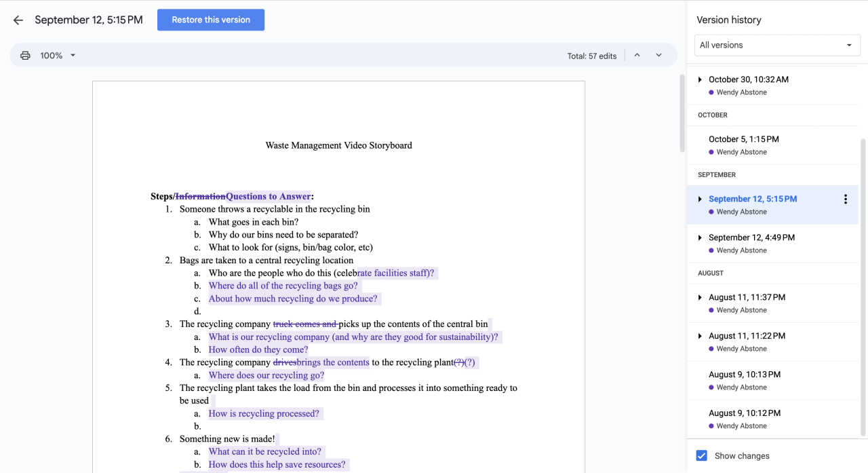Expand the August 11, 11:22 PM version

(700, 336)
